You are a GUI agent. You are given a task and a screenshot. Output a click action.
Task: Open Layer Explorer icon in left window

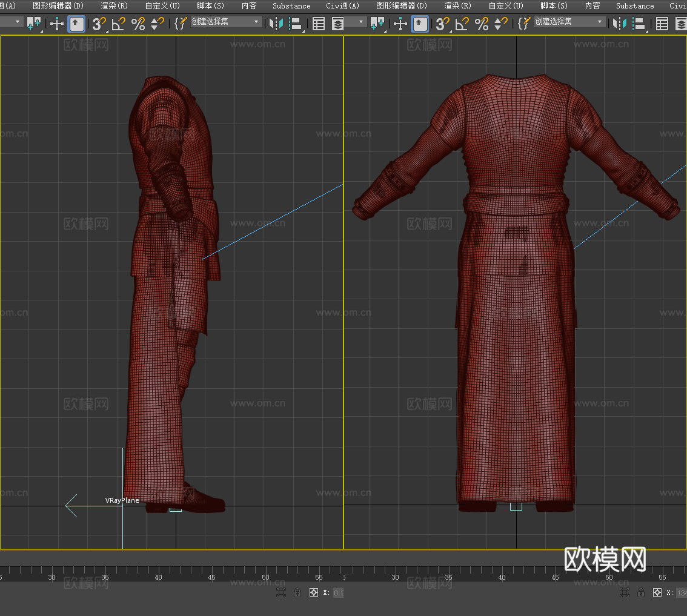[x=337, y=24]
